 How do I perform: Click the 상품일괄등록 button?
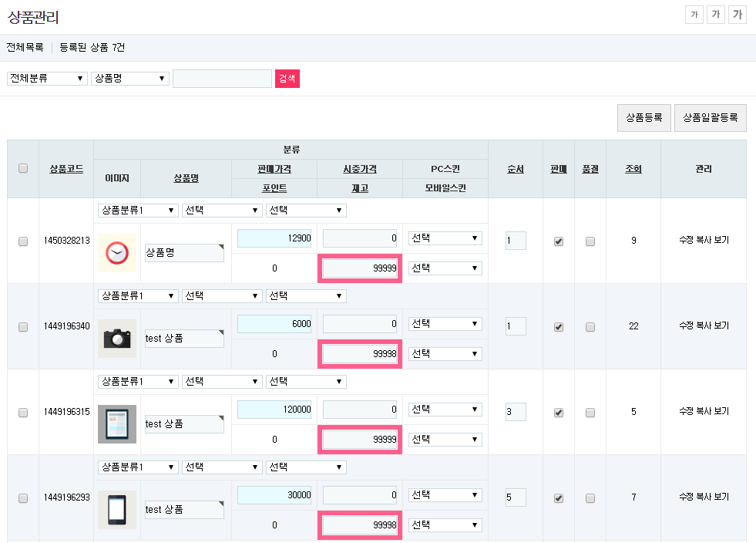pyautogui.click(x=711, y=118)
